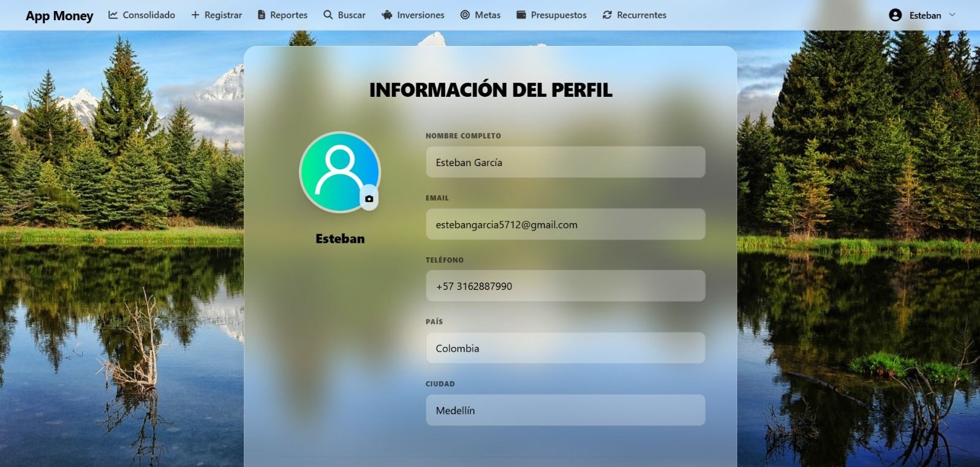Click the App Money logo link
The height and width of the screenshot is (467, 980).
[59, 16]
